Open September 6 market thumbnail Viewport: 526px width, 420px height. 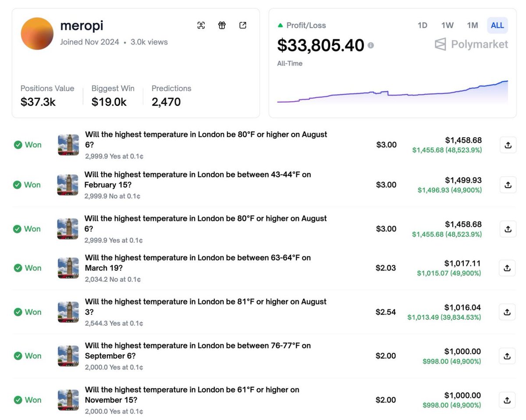click(68, 356)
